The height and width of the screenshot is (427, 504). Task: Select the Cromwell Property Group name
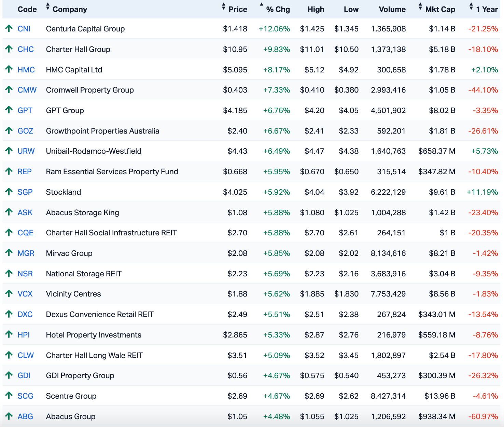click(90, 90)
